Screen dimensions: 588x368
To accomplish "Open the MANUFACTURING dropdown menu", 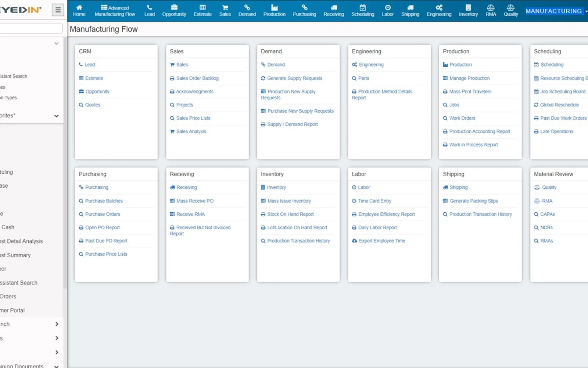I will 556,11.
